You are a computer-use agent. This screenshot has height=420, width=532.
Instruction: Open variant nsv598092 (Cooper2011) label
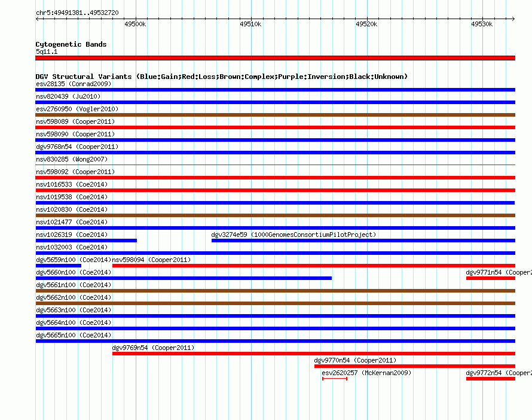coord(75,172)
